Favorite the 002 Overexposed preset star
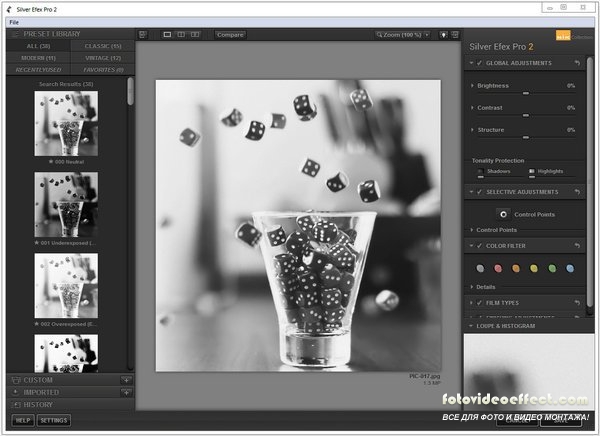 pos(37,324)
